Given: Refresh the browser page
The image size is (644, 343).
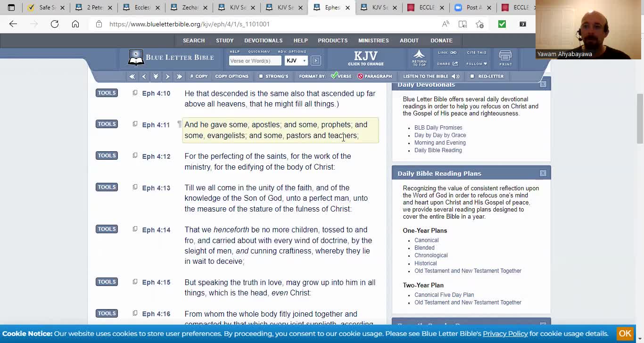Looking at the screenshot, I should 55,24.
